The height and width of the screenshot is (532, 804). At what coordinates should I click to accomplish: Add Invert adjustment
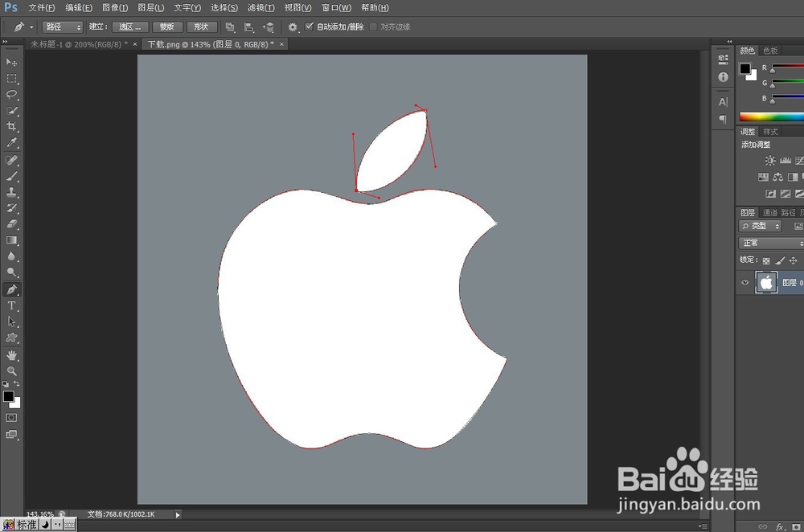pos(770,193)
